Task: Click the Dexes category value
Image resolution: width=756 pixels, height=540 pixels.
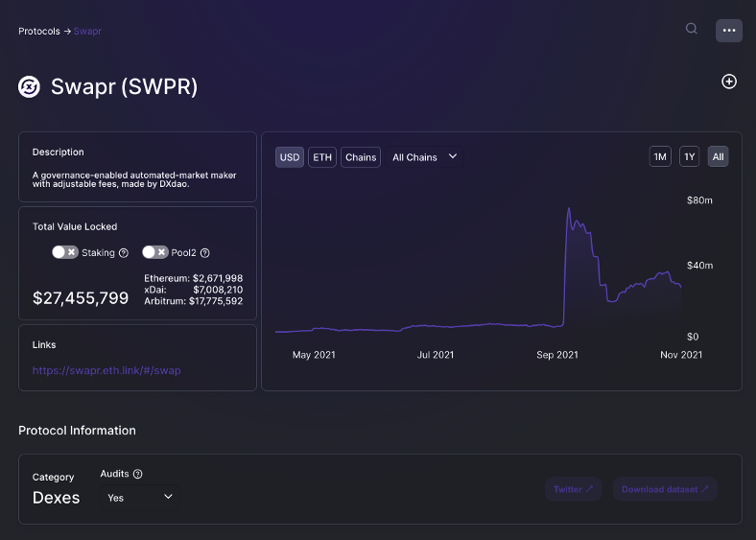Action: 56,498
